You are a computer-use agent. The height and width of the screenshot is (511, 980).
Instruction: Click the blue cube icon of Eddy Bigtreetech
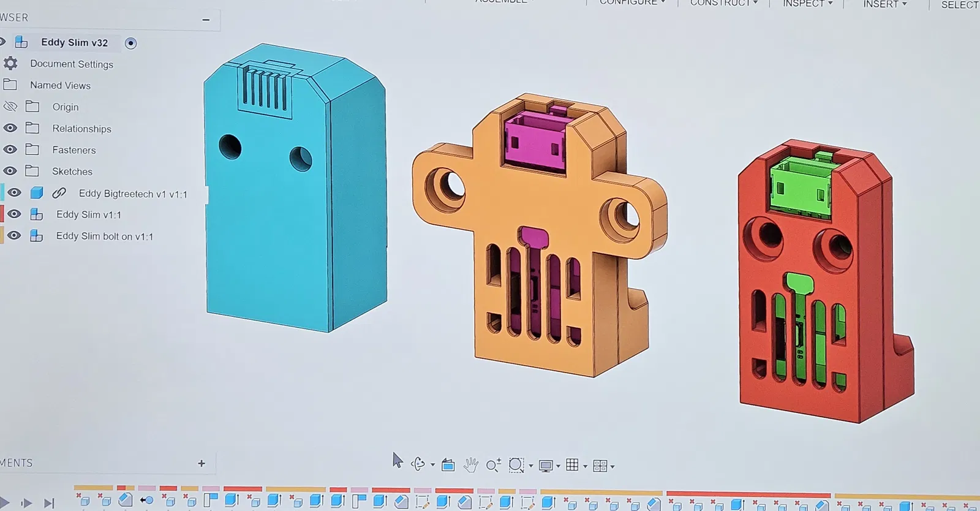pyautogui.click(x=37, y=193)
